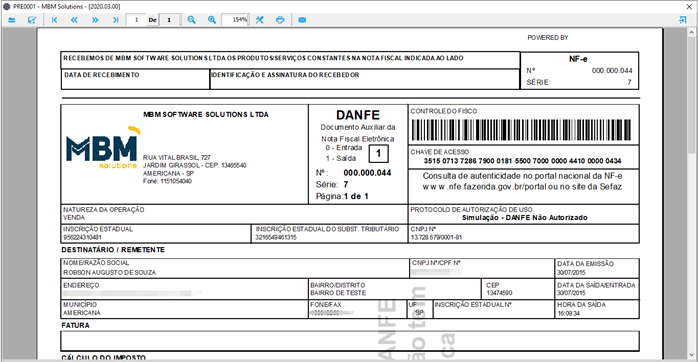Click the 154% zoom percentage field
698x362 pixels.
[x=235, y=20]
